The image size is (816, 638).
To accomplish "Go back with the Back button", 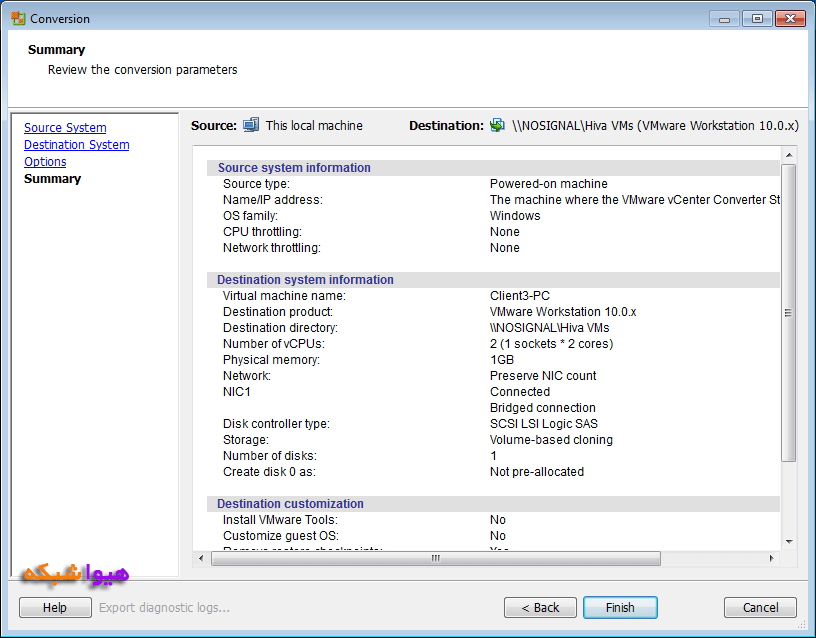I will 540,607.
